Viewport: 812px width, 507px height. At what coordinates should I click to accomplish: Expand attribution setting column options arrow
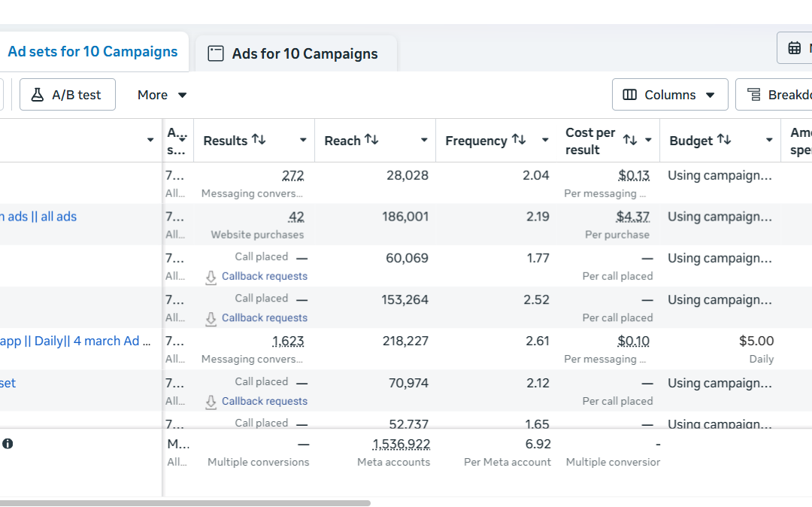tap(182, 139)
